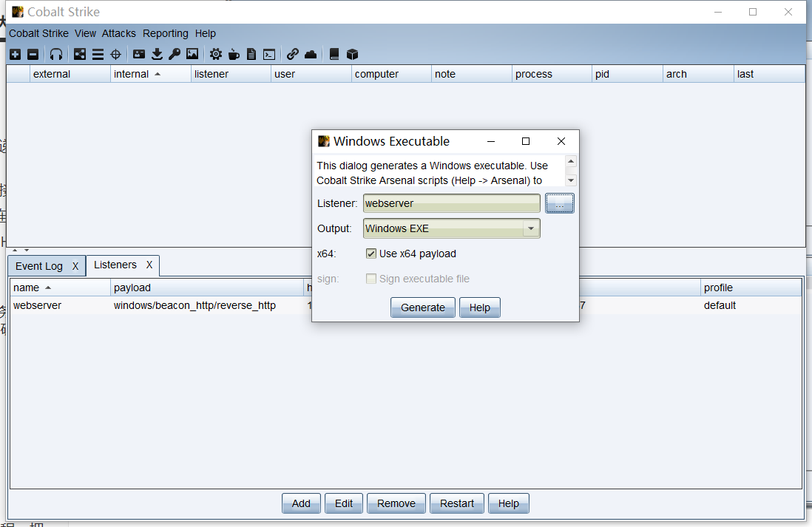Switch to pivot graph view icon
The height and width of the screenshot is (527, 812).
coord(80,55)
